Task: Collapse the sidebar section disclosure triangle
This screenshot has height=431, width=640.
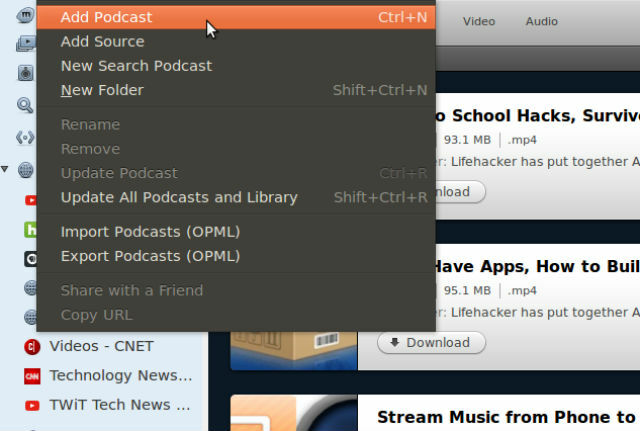Action: point(4,169)
